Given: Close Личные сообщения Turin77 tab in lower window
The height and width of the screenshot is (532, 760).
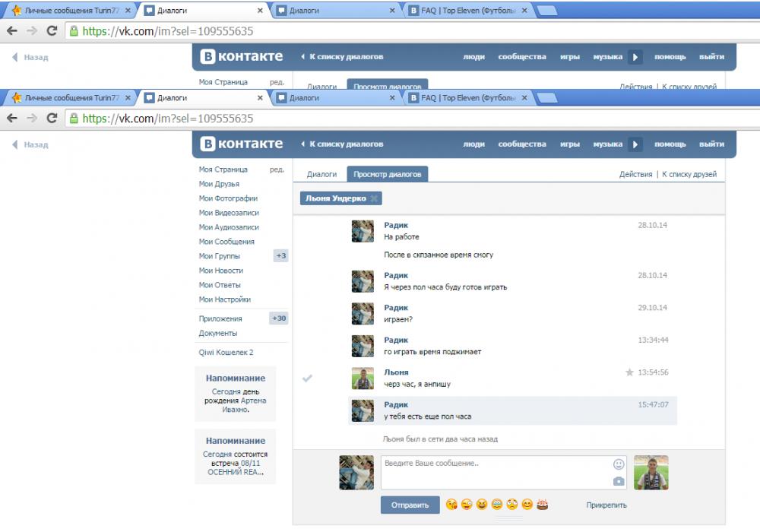Looking at the screenshot, I should click(x=128, y=98).
